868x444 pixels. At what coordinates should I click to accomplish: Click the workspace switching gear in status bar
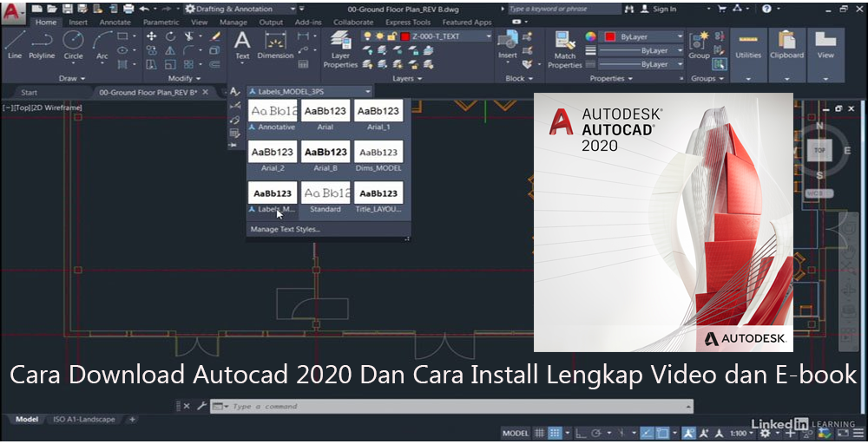click(x=765, y=433)
